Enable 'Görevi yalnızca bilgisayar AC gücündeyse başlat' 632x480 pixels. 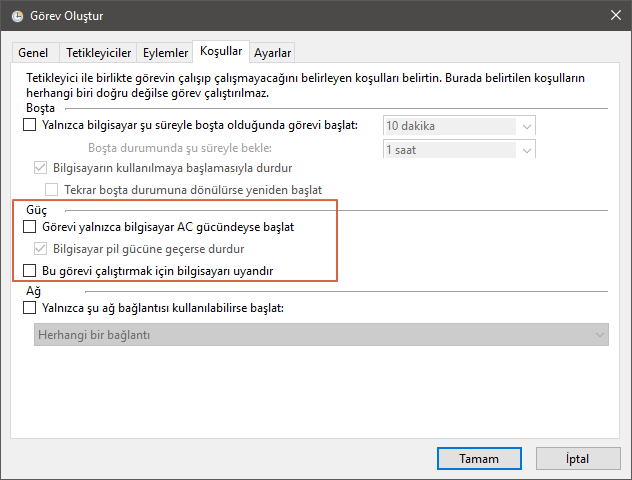coord(29,227)
